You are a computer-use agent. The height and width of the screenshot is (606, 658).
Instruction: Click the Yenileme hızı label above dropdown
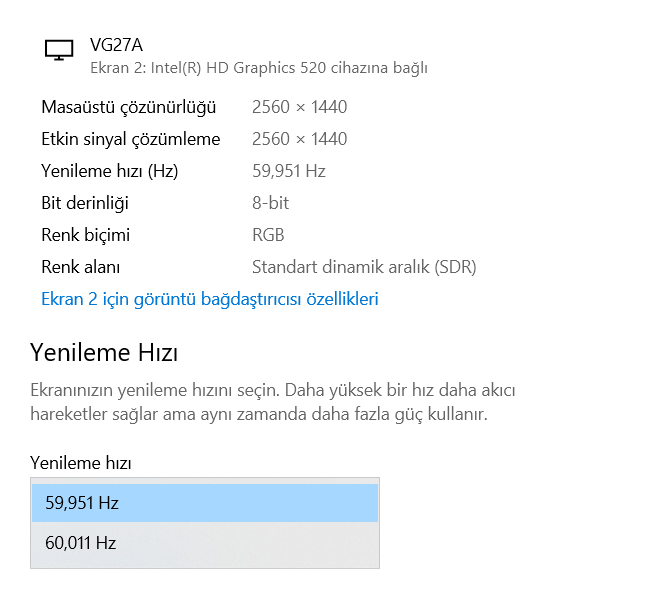click(81, 463)
